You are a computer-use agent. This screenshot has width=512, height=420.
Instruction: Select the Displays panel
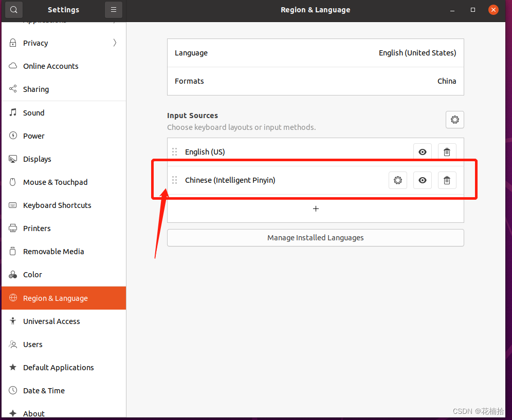click(x=64, y=159)
